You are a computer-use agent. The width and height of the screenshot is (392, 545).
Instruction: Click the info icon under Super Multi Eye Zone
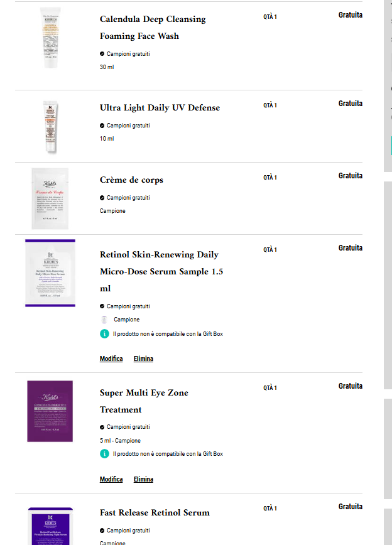[x=104, y=453]
